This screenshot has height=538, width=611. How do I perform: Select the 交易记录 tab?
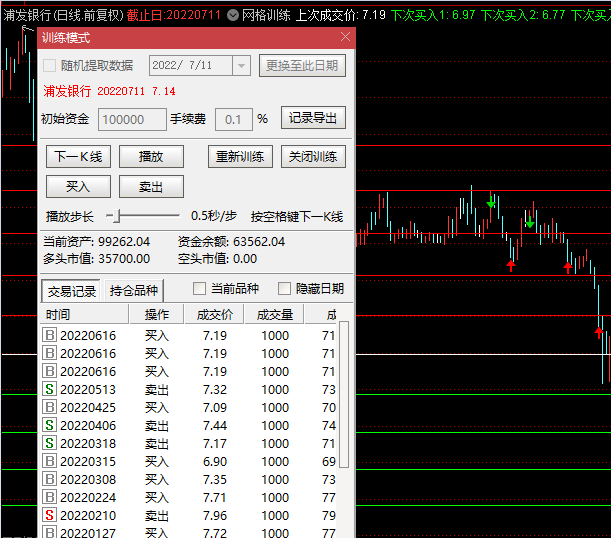(x=72, y=291)
